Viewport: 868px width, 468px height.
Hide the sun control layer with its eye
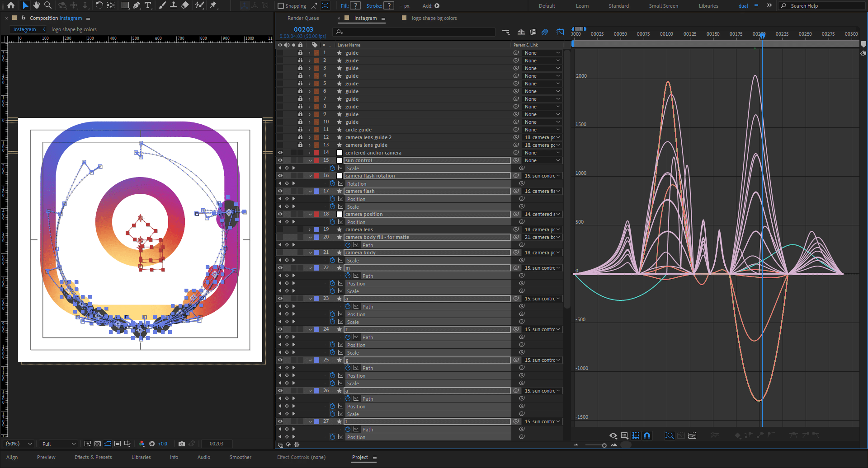click(x=280, y=160)
